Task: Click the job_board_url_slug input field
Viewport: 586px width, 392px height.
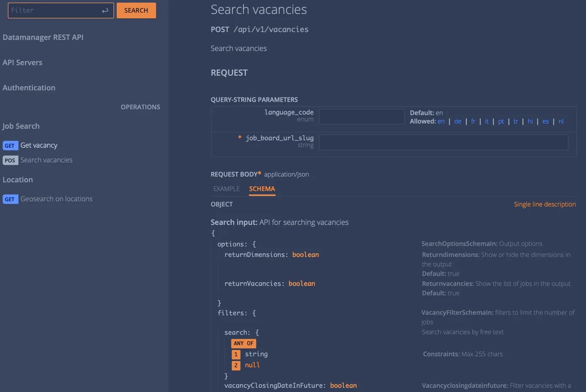Action: 444,142
